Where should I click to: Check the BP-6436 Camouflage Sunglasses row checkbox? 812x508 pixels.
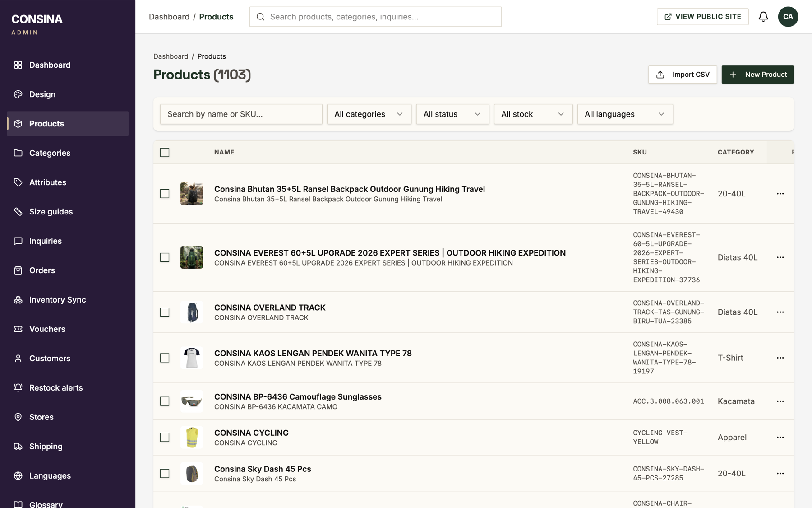click(x=165, y=401)
